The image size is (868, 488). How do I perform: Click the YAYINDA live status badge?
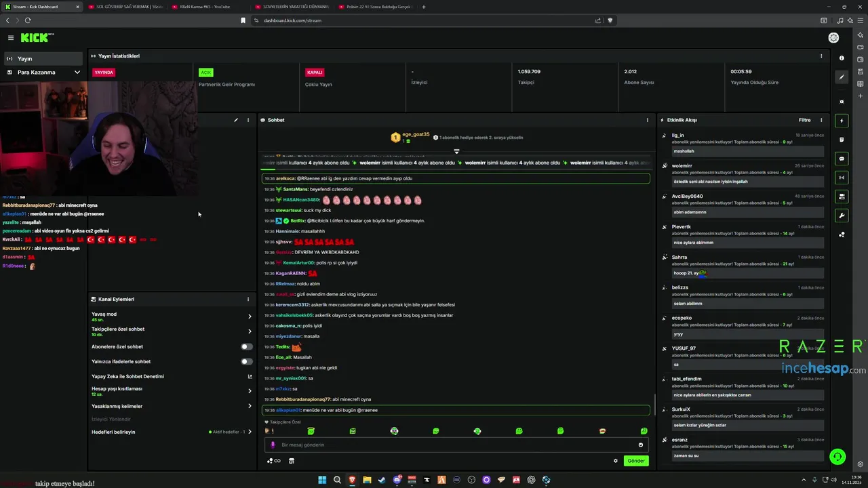104,73
